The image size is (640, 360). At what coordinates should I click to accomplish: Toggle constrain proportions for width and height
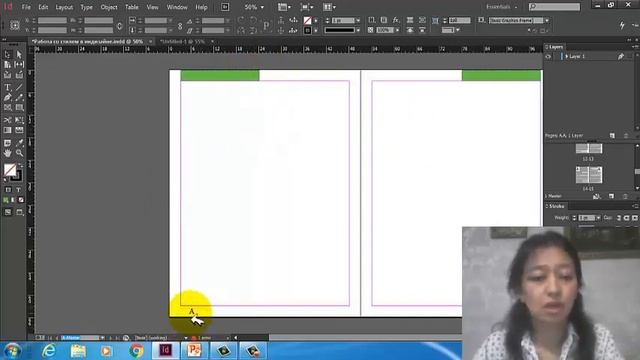coord(119,25)
